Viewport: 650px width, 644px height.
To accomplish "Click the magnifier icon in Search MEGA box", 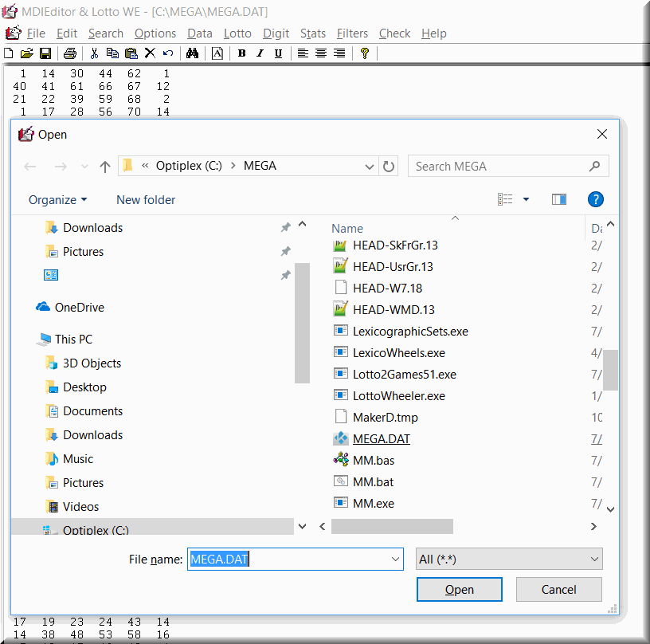I will (x=594, y=167).
